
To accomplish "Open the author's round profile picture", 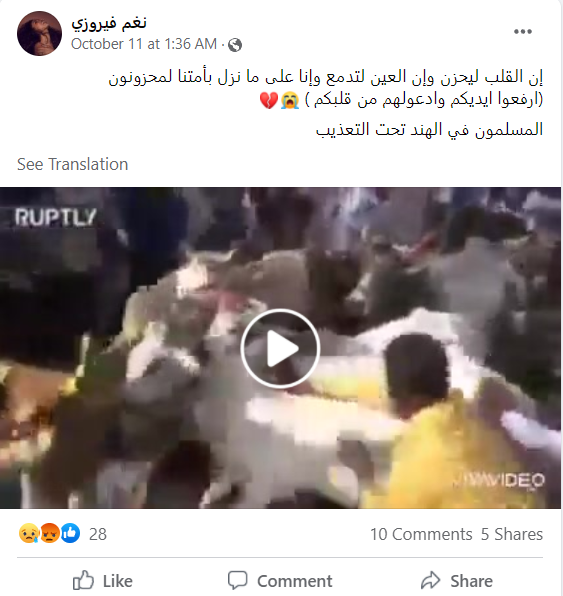I will (x=39, y=33).
